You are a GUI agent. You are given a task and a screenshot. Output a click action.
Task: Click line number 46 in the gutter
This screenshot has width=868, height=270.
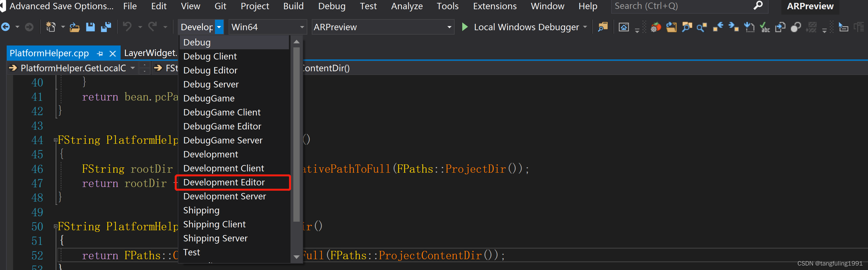[37, 169]
